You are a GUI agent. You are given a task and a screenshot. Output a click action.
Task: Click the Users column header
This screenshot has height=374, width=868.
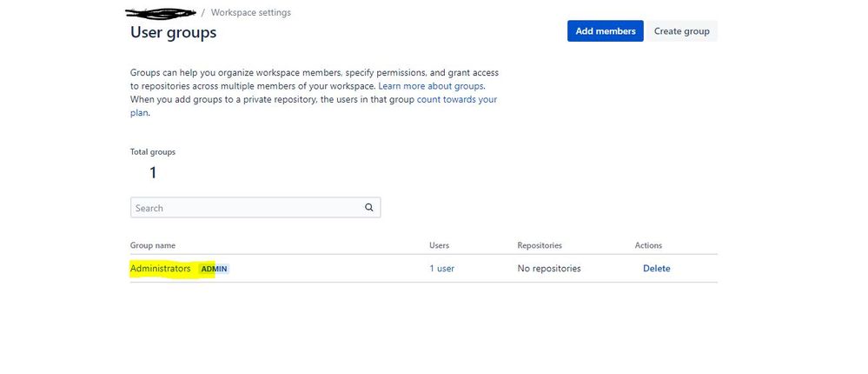click(x=439, y=245)
